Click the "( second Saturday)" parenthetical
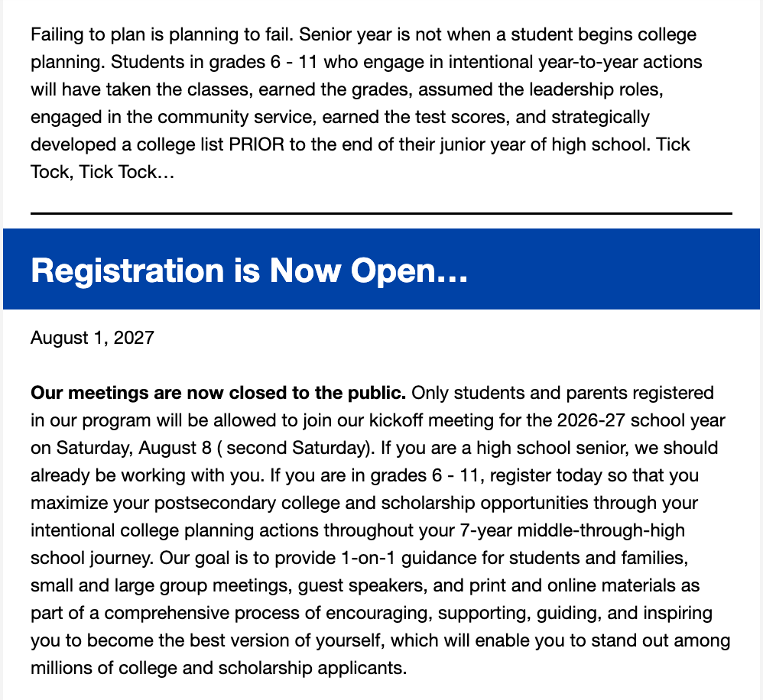Image resolution: width=763 pixels, height=700 pixels. (295, 448)
